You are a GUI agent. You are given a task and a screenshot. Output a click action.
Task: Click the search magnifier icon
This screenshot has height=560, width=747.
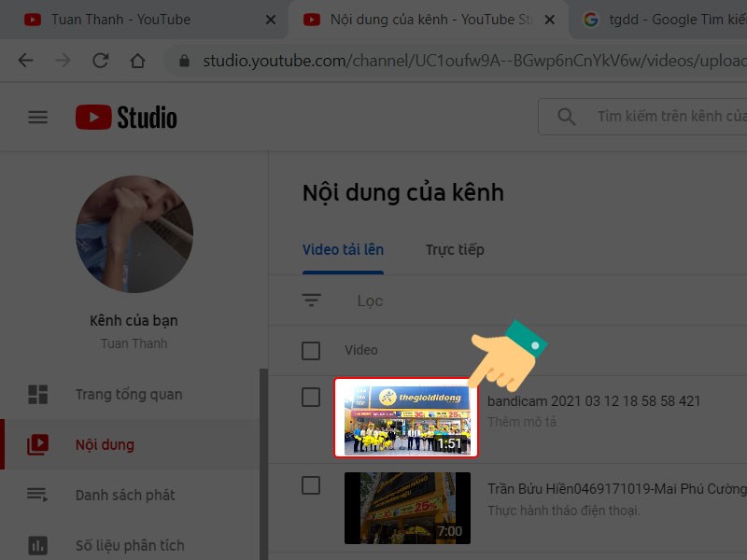[567, 117]
